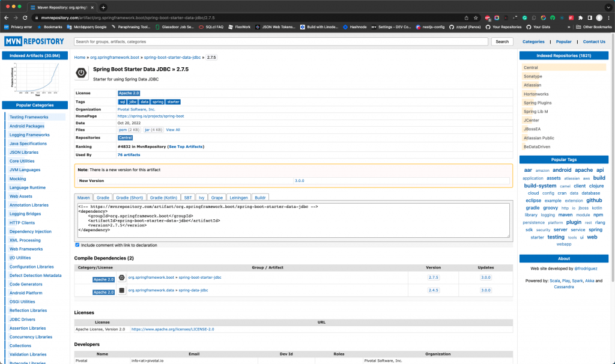Go forward to the next page
615x364 pixels.
click(16, 17)
